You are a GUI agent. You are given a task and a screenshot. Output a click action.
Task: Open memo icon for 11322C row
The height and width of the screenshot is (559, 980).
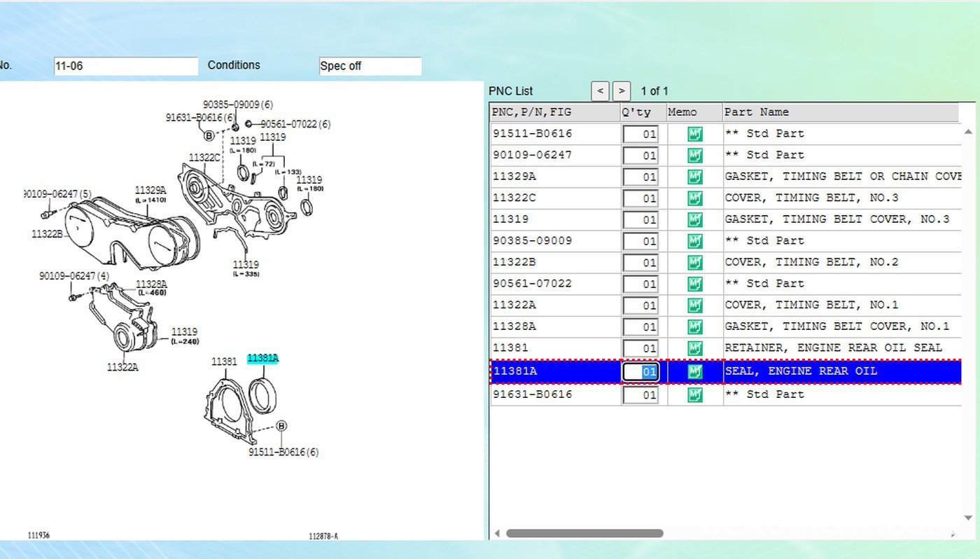[x=694, y=198]
